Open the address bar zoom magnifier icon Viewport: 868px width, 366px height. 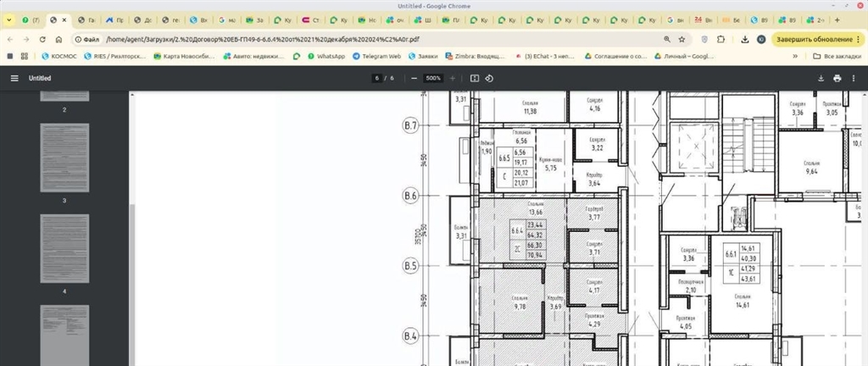point(666,39)
